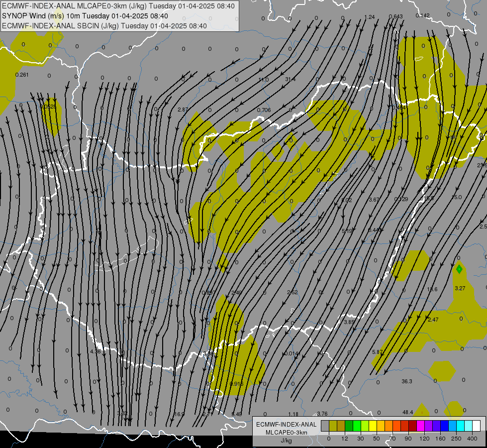Viewport: 487px width, 448px height.
Task: Click the 5.19 grid value
Action: pos(347,231)
